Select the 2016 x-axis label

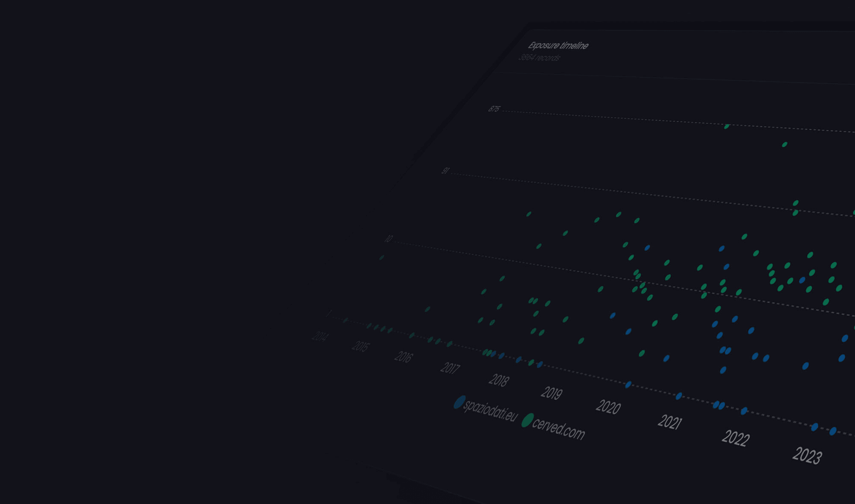(404, 357)
